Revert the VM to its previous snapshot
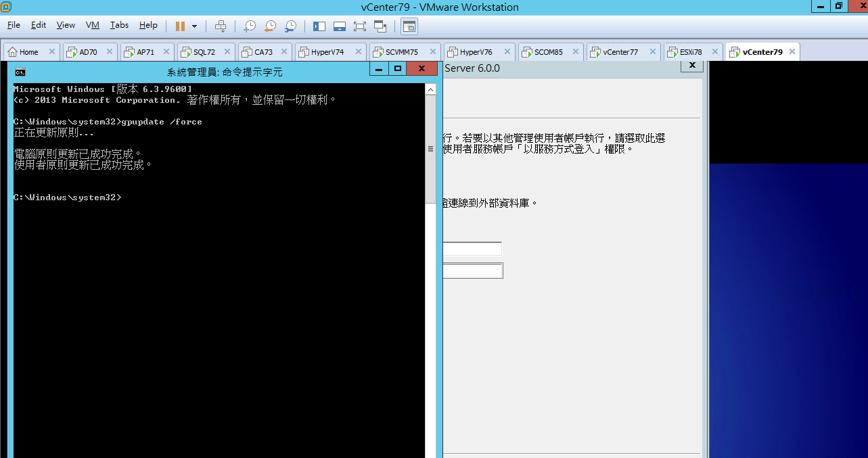868x458 pixels. coord(270,26)
